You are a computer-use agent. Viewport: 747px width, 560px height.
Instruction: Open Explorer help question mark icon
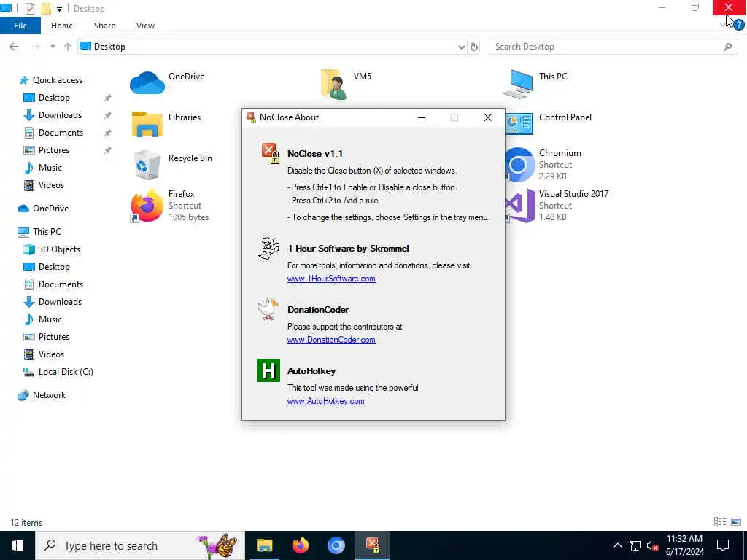(x=738, y=26)
